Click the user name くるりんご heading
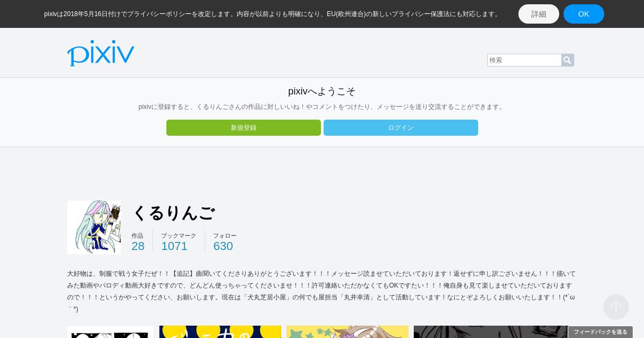The image size is (644, 338). click(x=173, y=213)
